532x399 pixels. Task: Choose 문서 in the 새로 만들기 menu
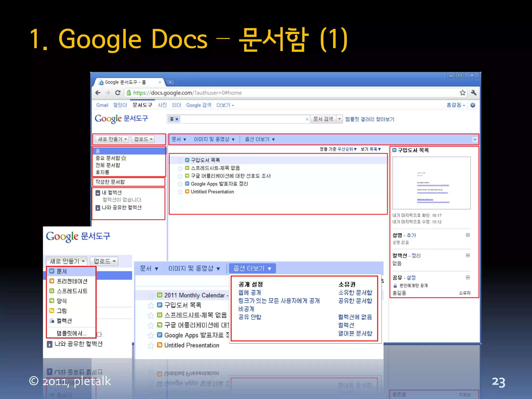pyautogui.click(x=71, y=271)
